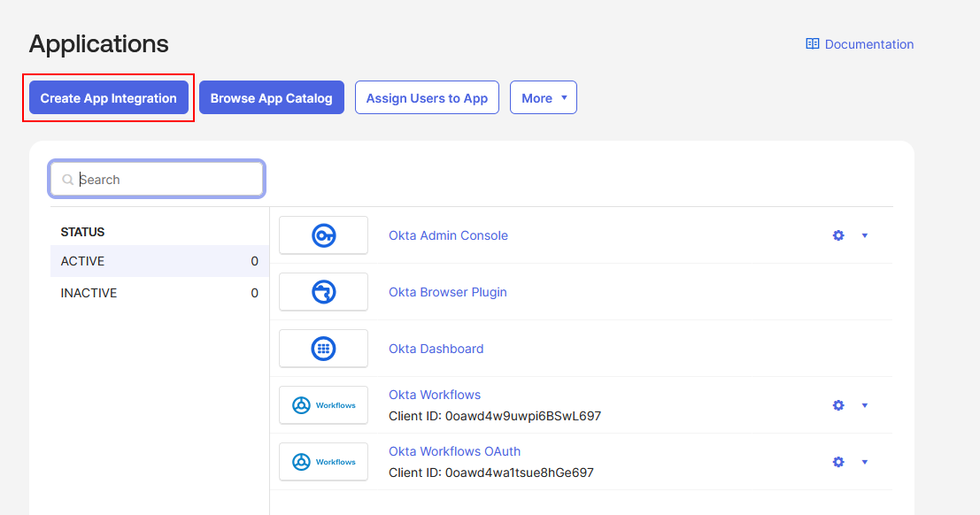This screenshot has height=515, width=980.
Task: Click the gear icon for Okta Workflows OAuth
Action: [x=838, y=462]
